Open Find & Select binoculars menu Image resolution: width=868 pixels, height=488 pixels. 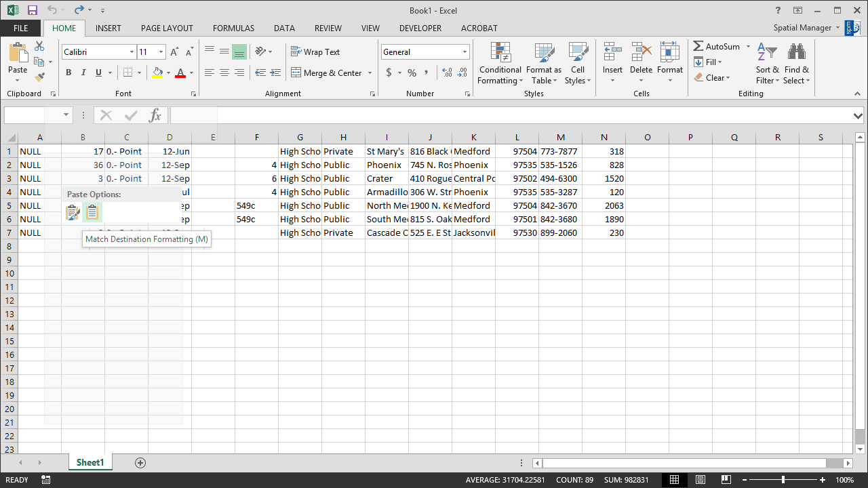(x=797, y=63)
